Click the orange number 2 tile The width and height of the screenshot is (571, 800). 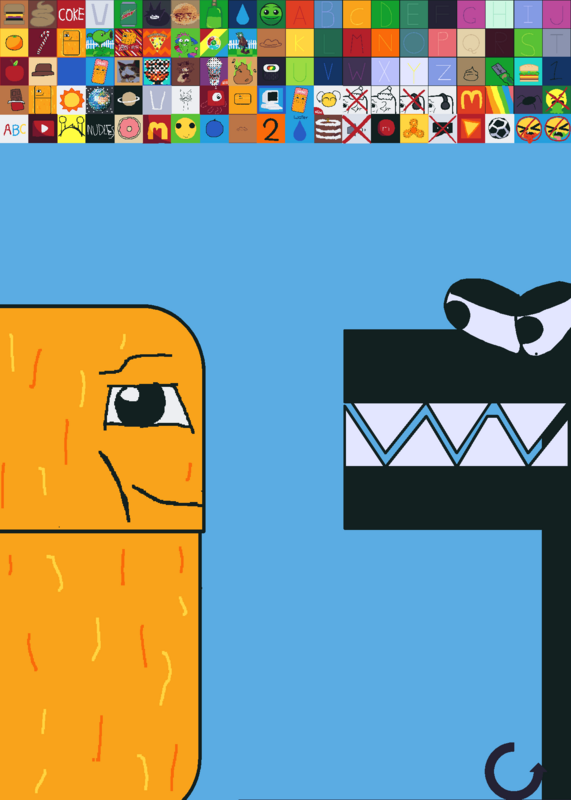(271, 129)
